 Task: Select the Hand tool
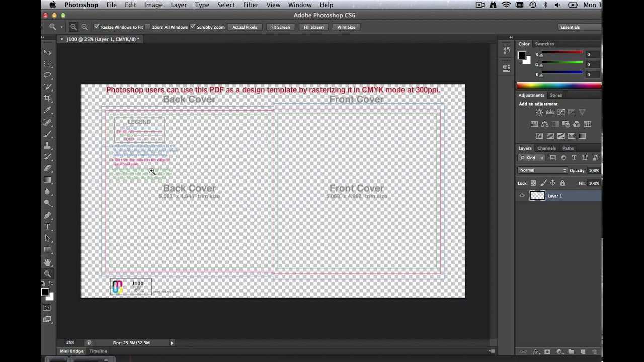click(x=47, y=262)
